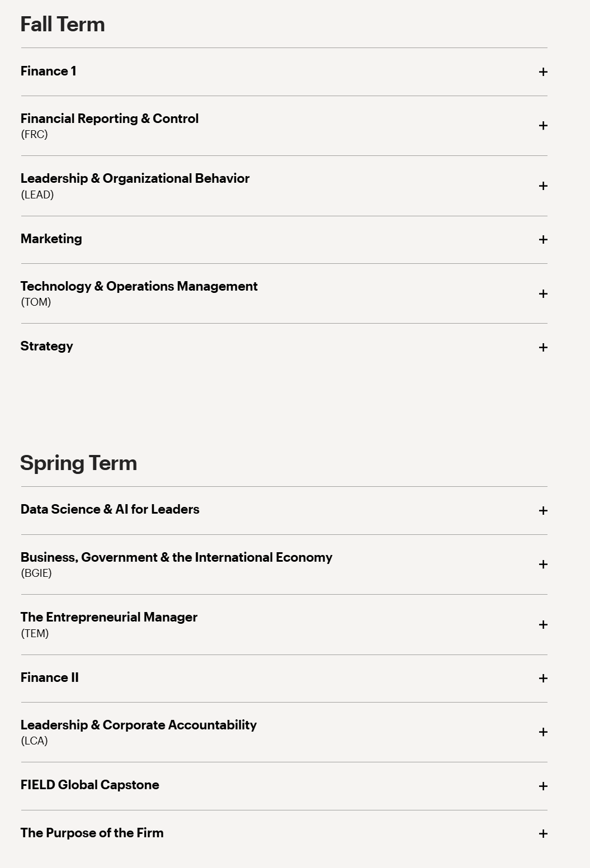Expand Business, Government & the International Economy
Viewport: 590px width, 868px height.
542,565
